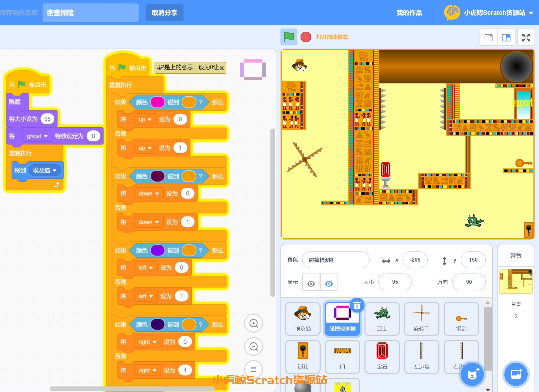Select the 钥匙 sprite
This screenshot has width=539, height=392.
[x=461, y=319]
